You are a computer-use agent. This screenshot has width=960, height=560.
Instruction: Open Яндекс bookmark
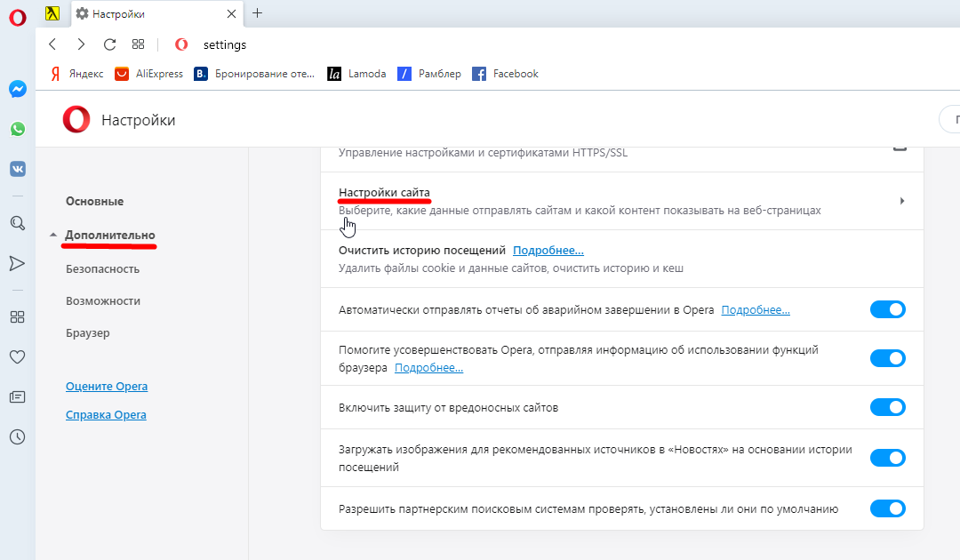[x=77, y=74]
